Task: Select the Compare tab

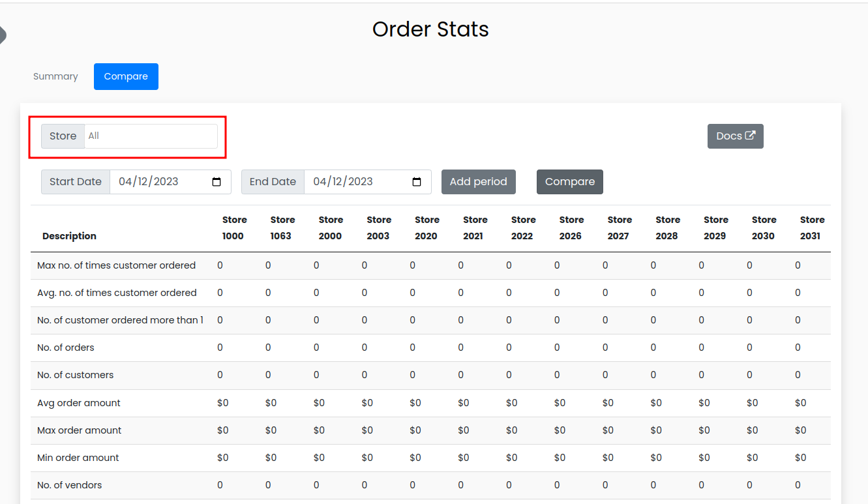Action: coord(126,76)
